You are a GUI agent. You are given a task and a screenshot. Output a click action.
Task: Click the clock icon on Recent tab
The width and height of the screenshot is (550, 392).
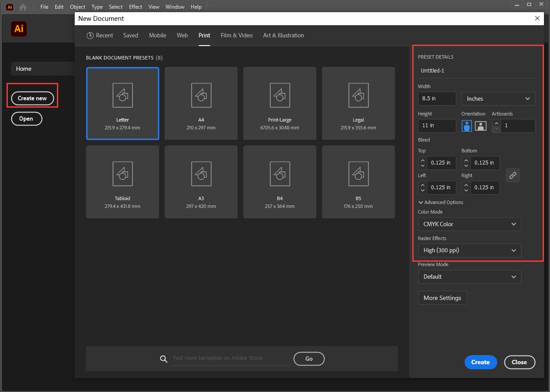tap(90, 36)
